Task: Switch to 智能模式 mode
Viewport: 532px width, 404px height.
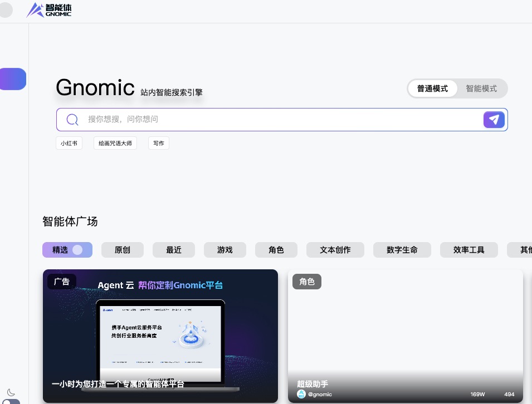Action: (481, 88)
